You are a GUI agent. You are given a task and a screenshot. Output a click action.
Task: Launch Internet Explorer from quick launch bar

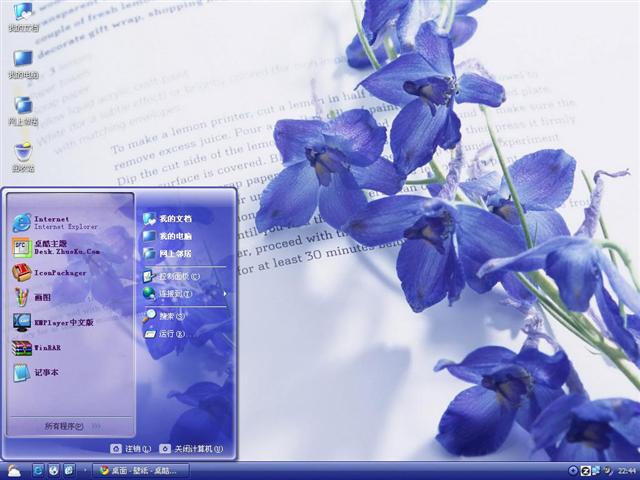[x=38, y=471]
